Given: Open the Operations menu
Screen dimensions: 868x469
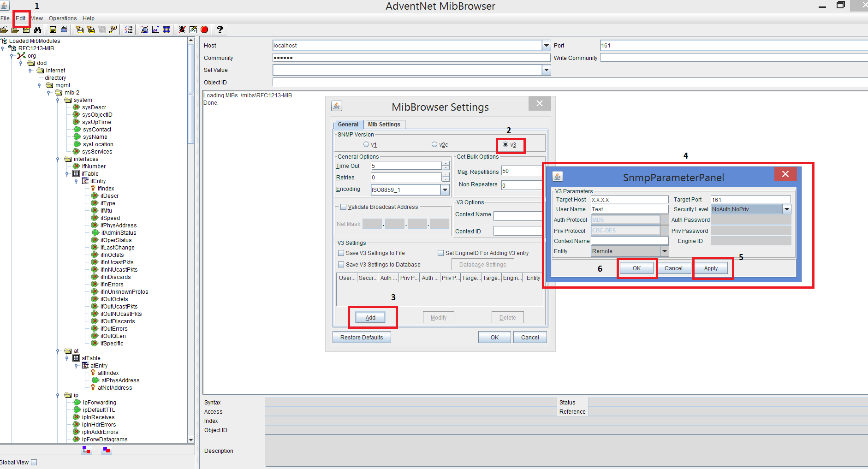Looking at the screenshot, I should click(x=63, y=18).
